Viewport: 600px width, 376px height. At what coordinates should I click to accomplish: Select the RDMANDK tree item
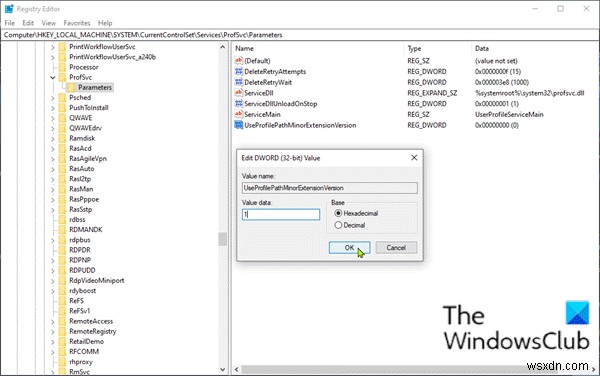[86, 230]
